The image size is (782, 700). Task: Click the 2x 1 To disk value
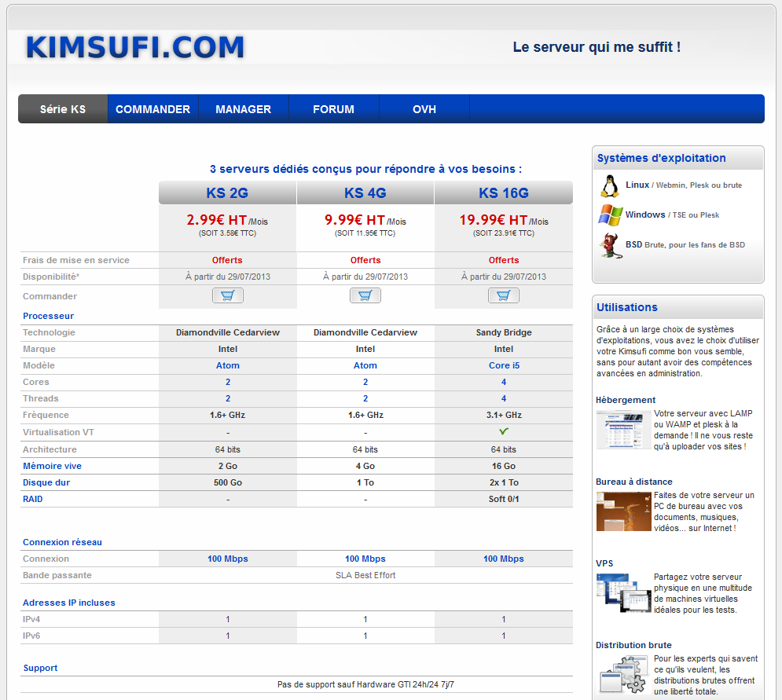point(504,482)
